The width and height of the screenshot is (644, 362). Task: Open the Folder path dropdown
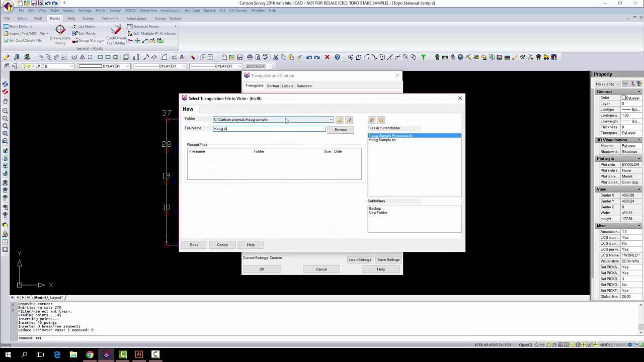tap(331, 120)
